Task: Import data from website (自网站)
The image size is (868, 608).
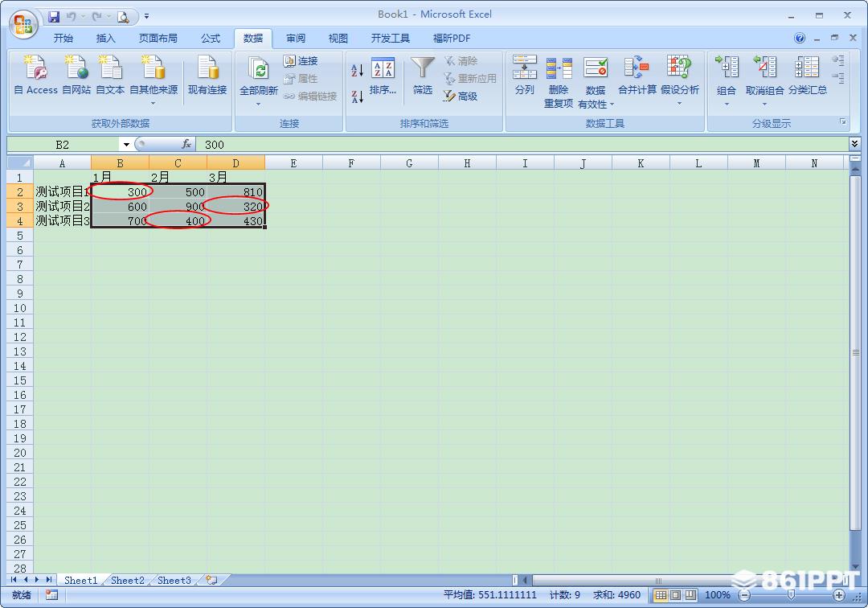Action: 76,76
